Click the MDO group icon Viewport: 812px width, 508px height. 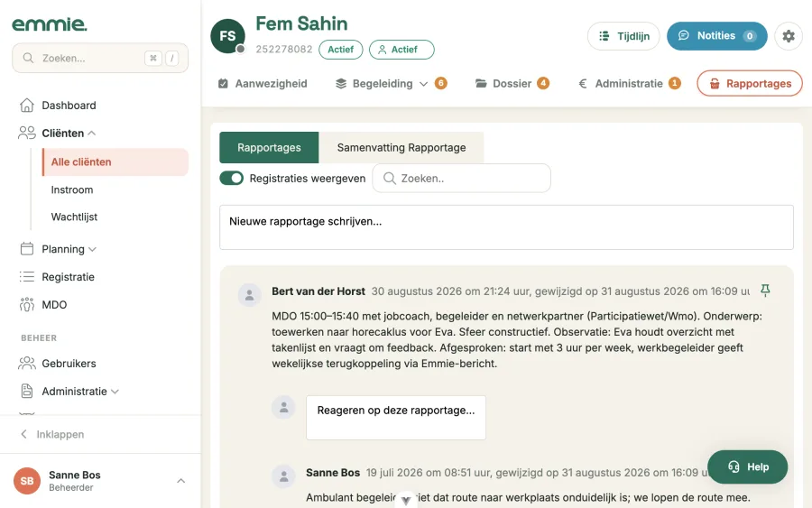coord(27,304)
